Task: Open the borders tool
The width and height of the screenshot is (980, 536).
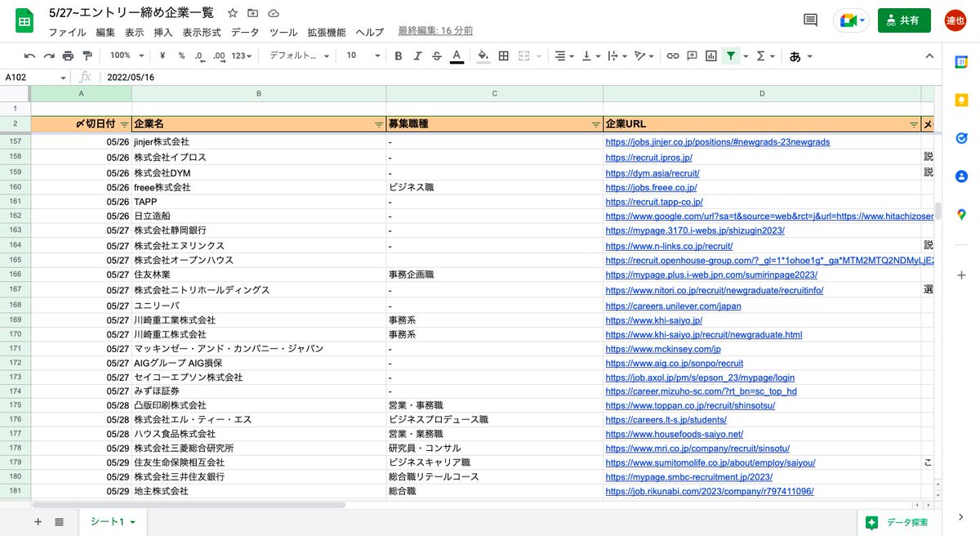Action: [x=504, y=56]
